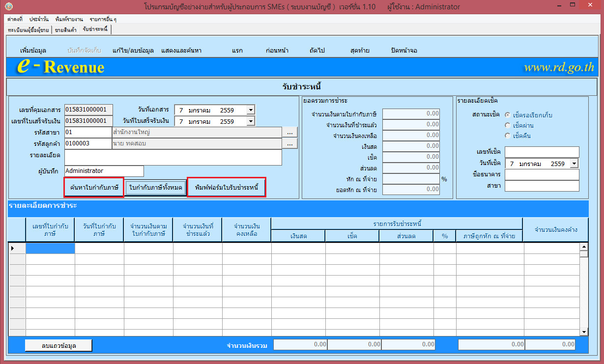This screenshot has width=604, height=364.
Task: Click the พิมพ์ฟอร์มใบรับชำระหนี้ button
Action: pos(227,188)
